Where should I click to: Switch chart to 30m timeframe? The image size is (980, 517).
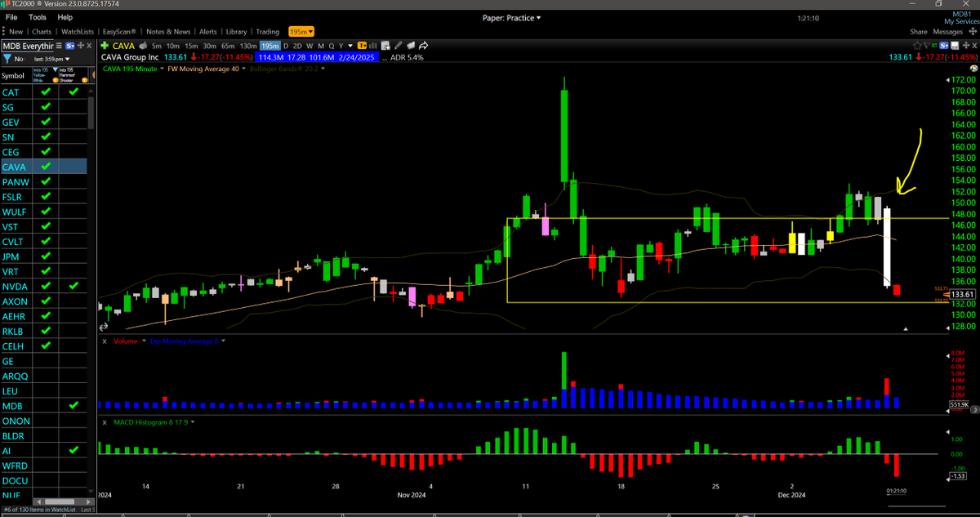click(x=209, y=46)
